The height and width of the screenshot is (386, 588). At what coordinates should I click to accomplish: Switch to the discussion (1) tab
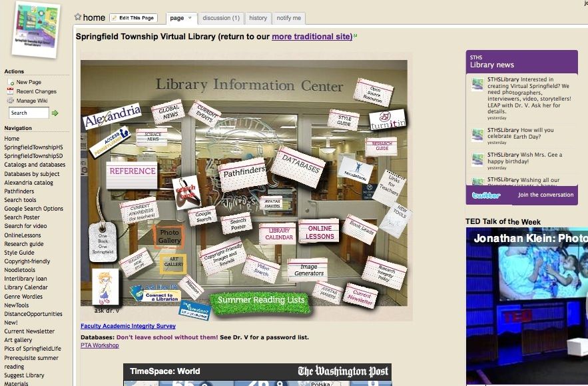pyautogui.click(x=222, y=18)
